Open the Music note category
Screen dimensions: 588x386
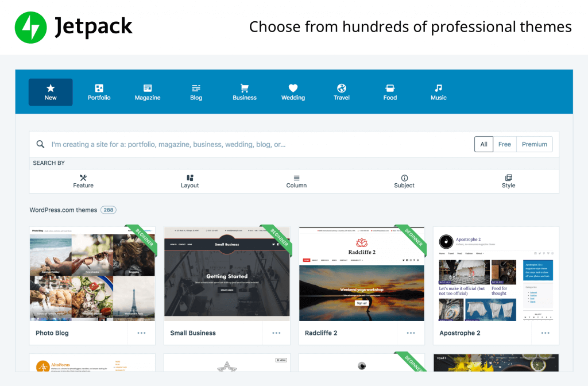tap(438, 92)
